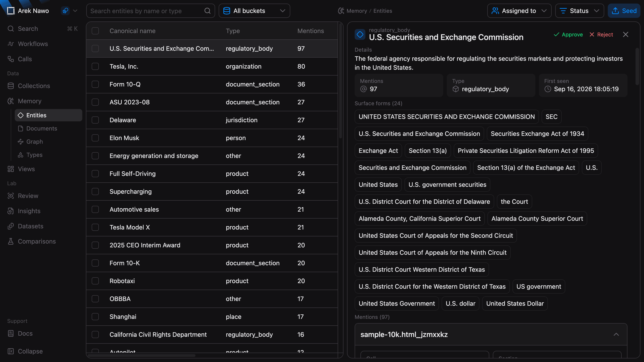Screen dimensions: 644x362
Task: Click the Datasets icon in sidebar
Action: (11, 226)
